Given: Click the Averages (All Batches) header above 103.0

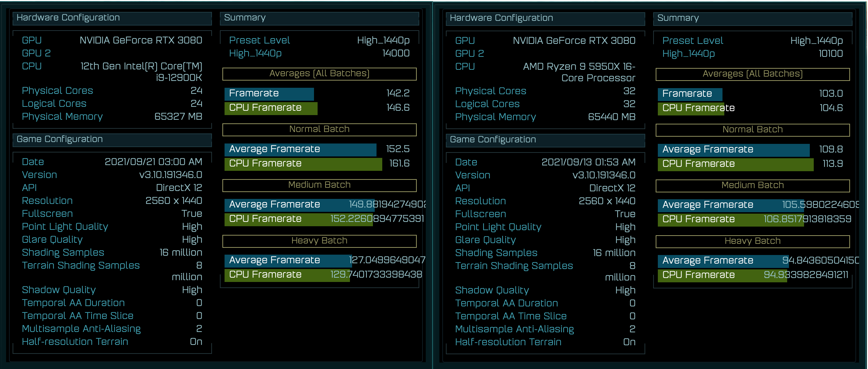Looking at the screenshot, I should [752, 74].
